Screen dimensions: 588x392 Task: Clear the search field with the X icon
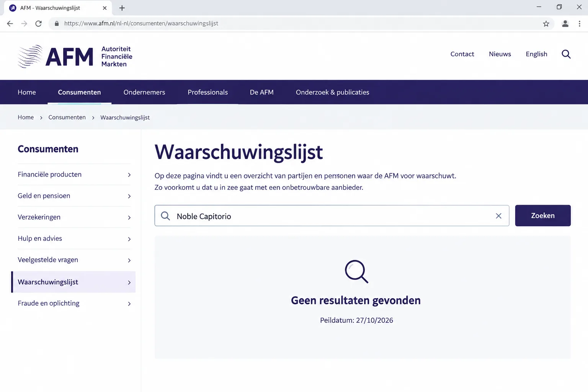pos(498,216)
